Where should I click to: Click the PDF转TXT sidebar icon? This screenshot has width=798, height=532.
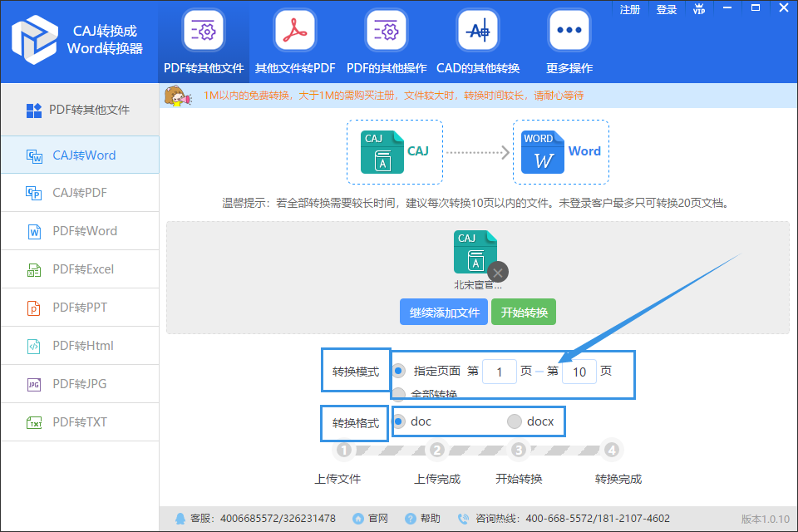(34, 422)
